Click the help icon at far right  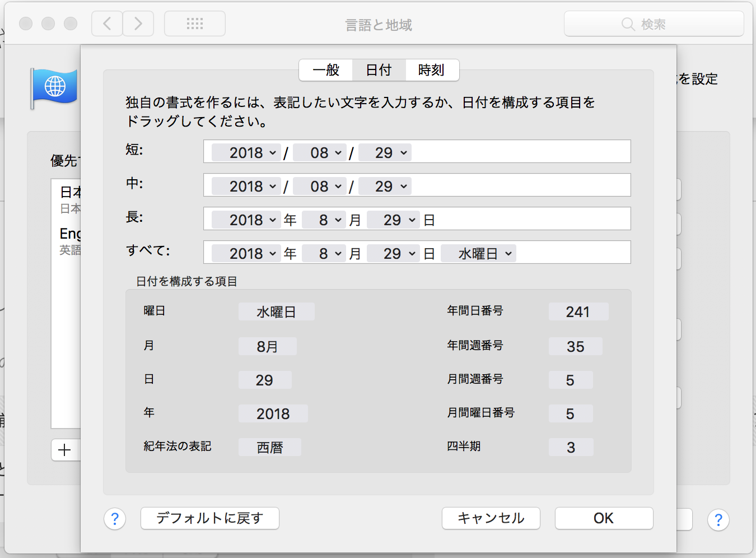pos(718,520)
